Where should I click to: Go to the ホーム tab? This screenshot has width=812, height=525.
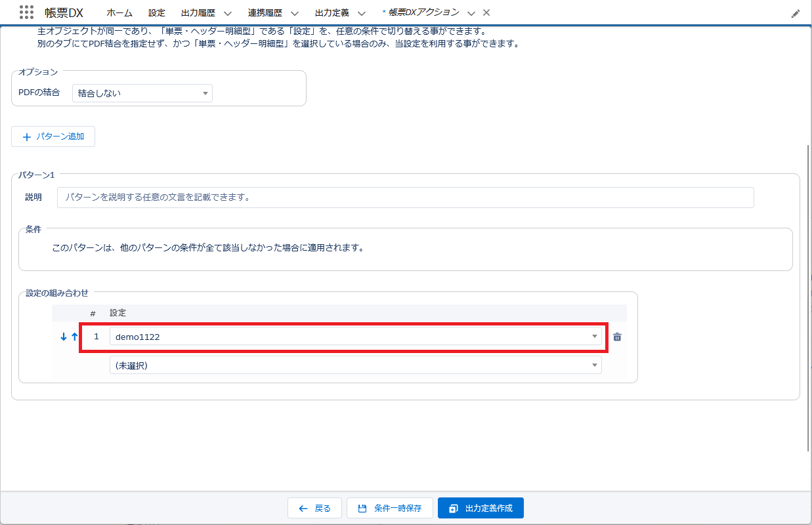tap(119, 13)
